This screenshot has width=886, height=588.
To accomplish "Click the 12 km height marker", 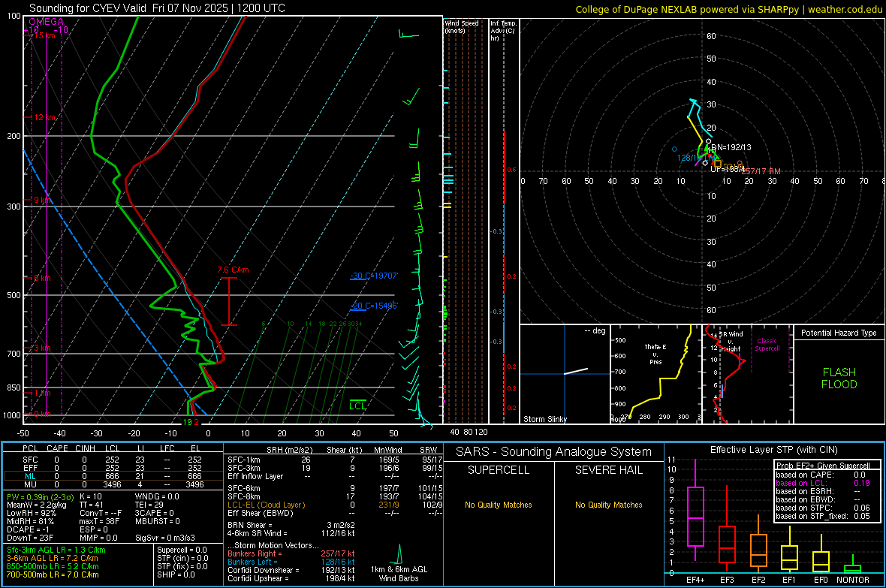I will [x=44, y=117].
